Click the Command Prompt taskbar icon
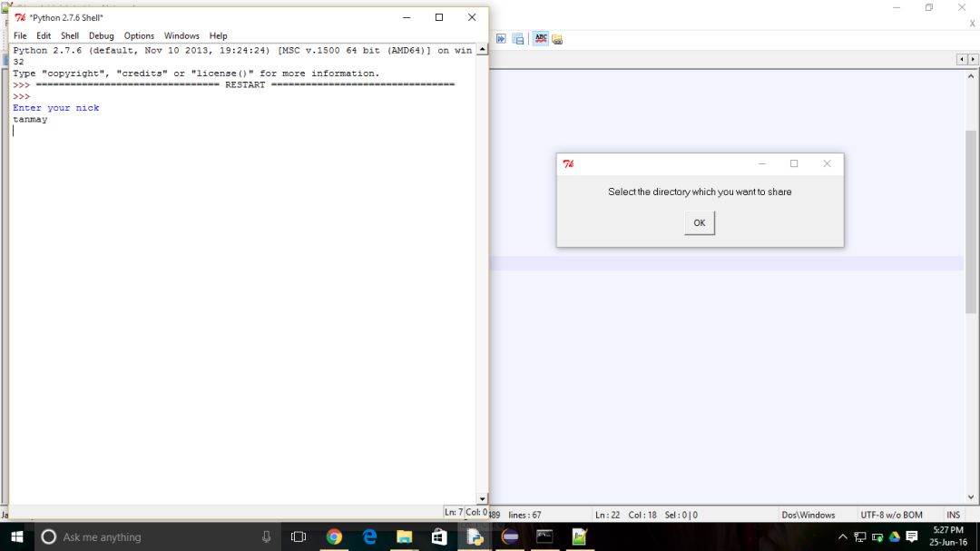The height and width of the screenshot is (551, 980). point(544,536)
